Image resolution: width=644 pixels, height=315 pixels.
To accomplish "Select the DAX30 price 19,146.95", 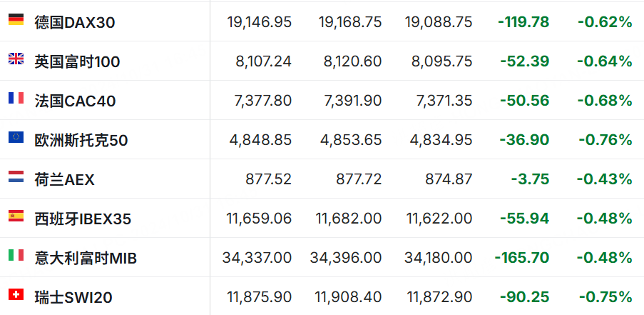I will click(259, 22).
